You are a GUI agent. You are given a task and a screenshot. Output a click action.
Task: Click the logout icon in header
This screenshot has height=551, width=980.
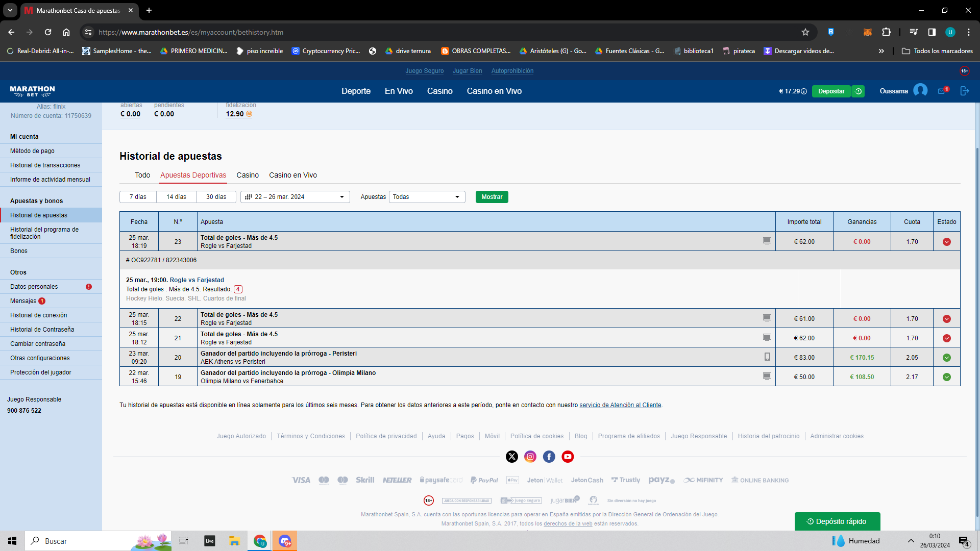(x=964, y=91)
